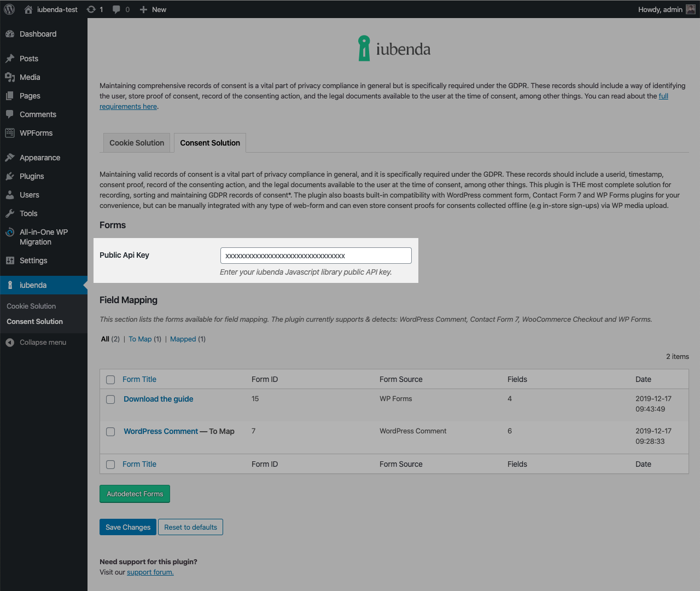Click the Dashboard gauge icon in sidebar
700x591 pixels.
coord(10,34)
